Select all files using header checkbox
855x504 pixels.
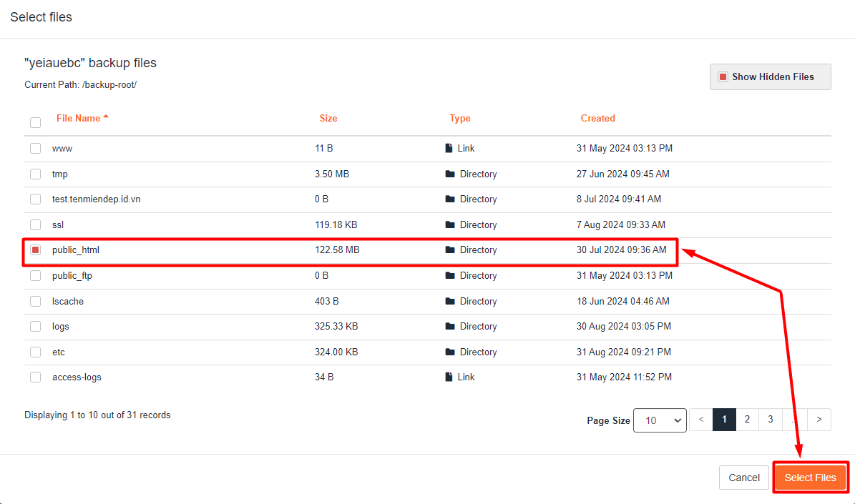(x=35, y=122)
